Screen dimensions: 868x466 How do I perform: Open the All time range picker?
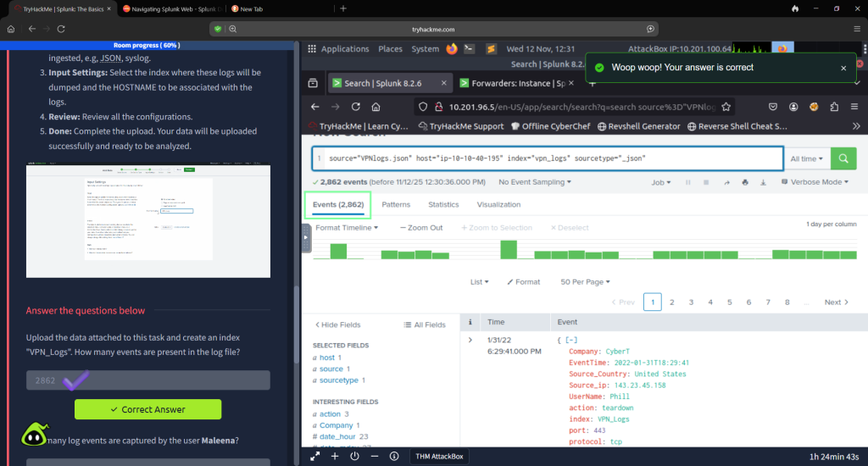(806, 158)
